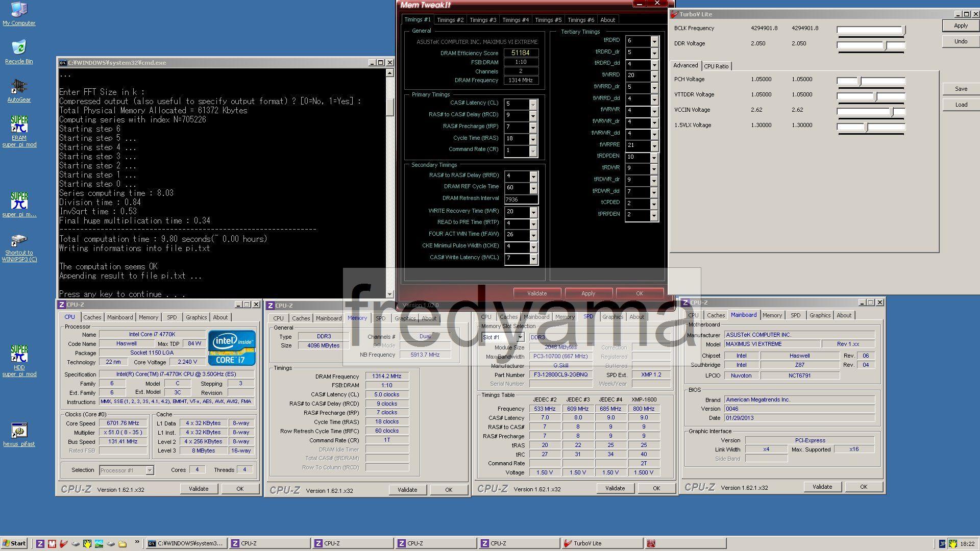Open the FOUR ACT WIN Time (tFAW) dropdown
Image resolution: width=980 pixels, height=551 pixels.
point(533,235)
